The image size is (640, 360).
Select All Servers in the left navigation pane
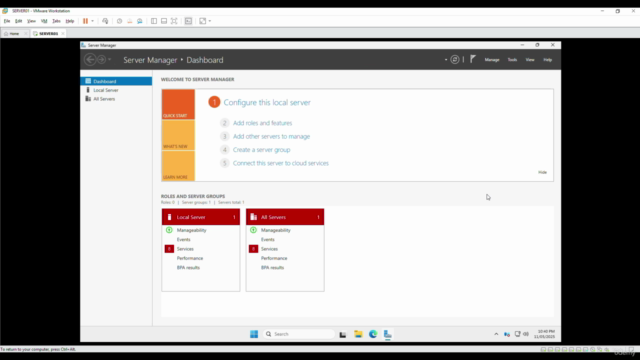[116, 99]
